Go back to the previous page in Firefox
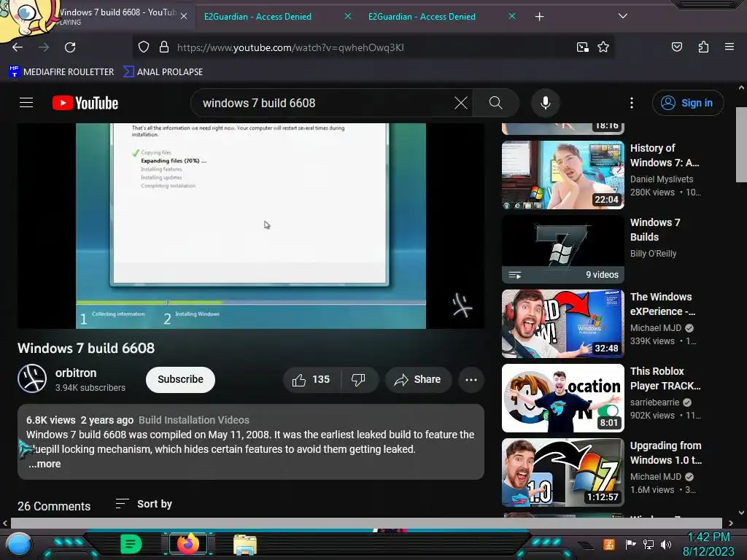Screen dimensions: 747x560 pos(18,47)
